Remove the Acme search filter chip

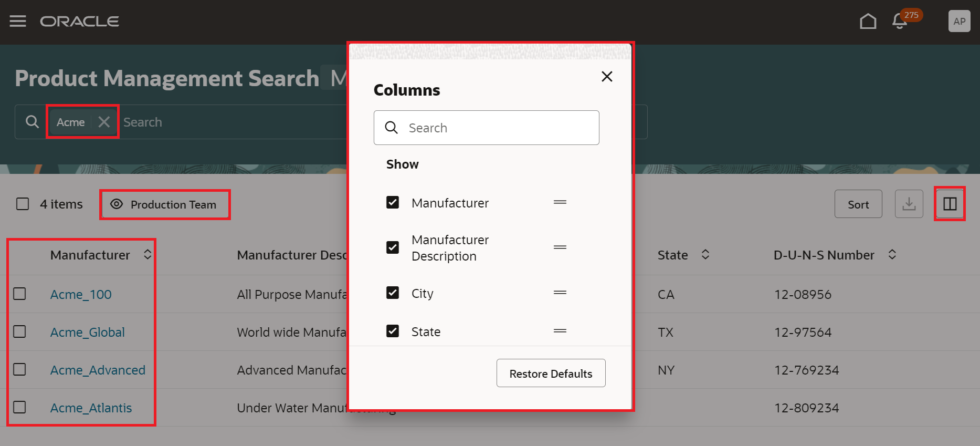104,122
